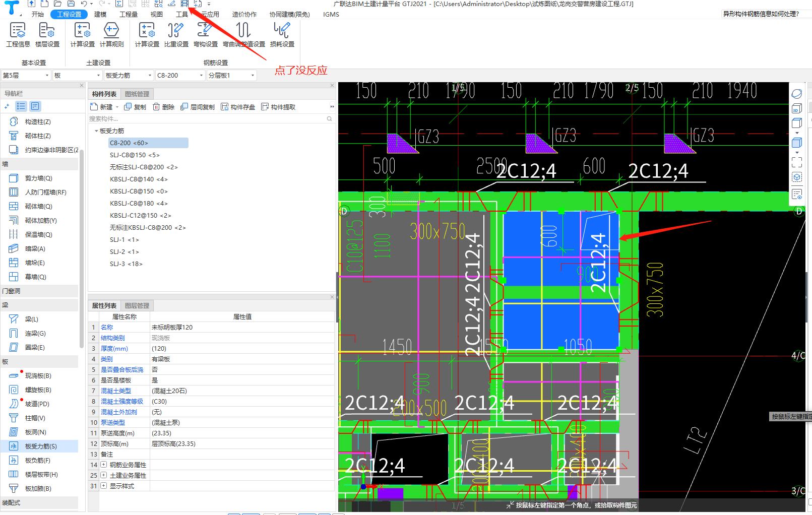Select 板洞(N) in navigation
Viewport: 812px width, 515px height.
click(35, 432)
